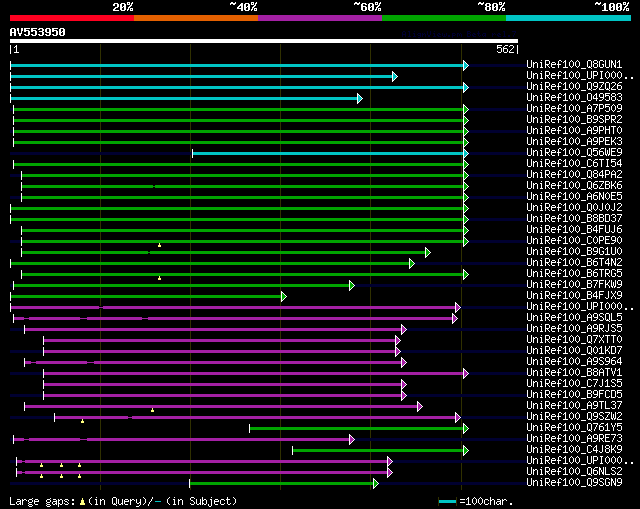Click the query start position label 1
The image size is (640, 509).
pyautogui.click(x=16, y=50)
